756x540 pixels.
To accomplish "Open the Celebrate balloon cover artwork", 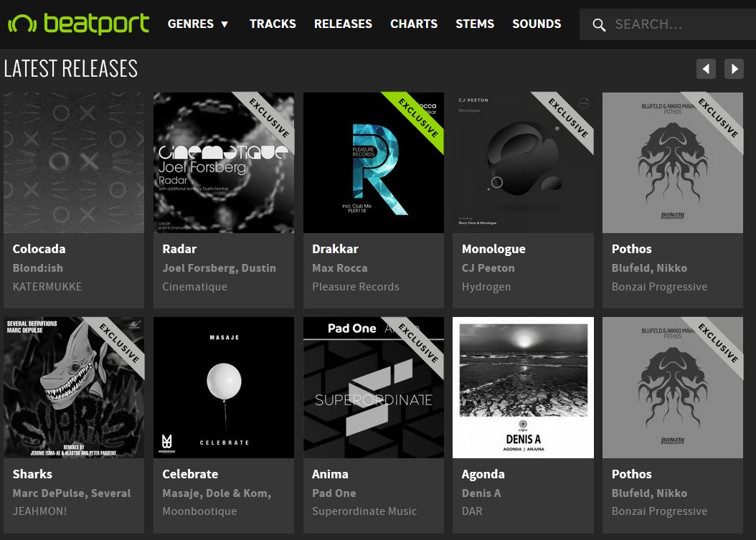I will [x=224, y=388].
